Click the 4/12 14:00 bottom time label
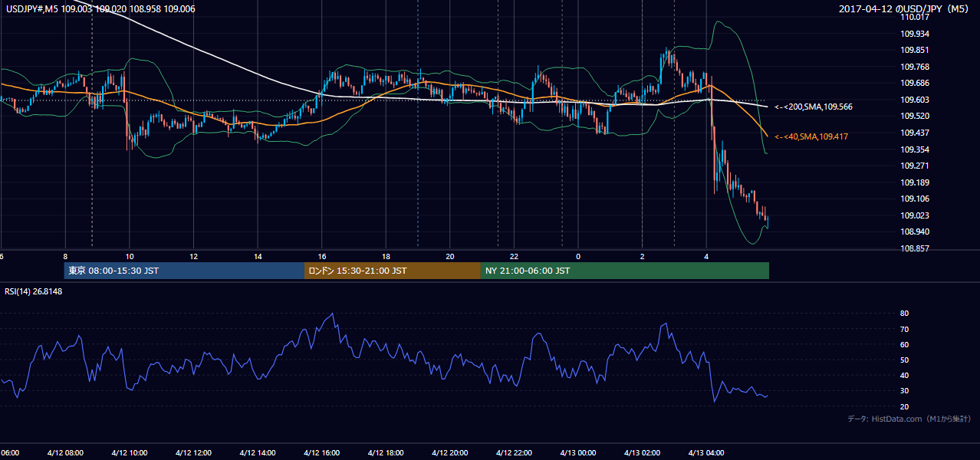Screen dimensions: 980x460 (257, 453)
